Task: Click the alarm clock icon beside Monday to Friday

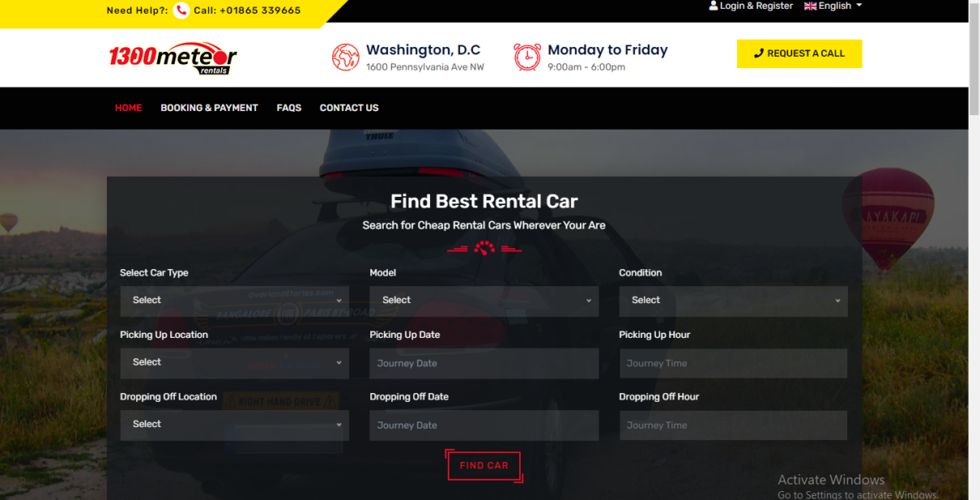Action: [527, 57]
